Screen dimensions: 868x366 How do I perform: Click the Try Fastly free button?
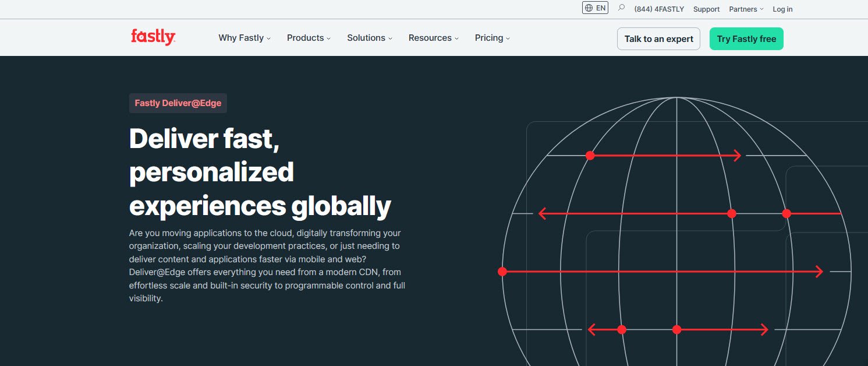[x=746, y=38]
